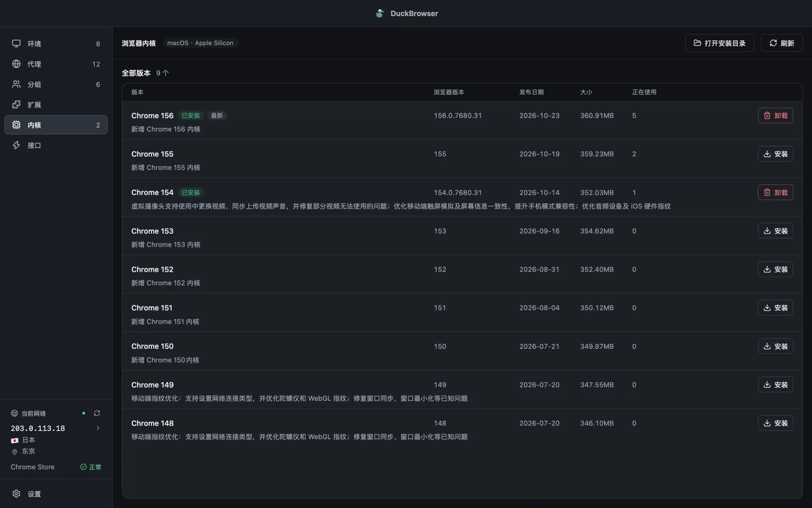This screenshot has height=508, width=812.
Task: Click the 大小 column header
Action: pos(586,92)
